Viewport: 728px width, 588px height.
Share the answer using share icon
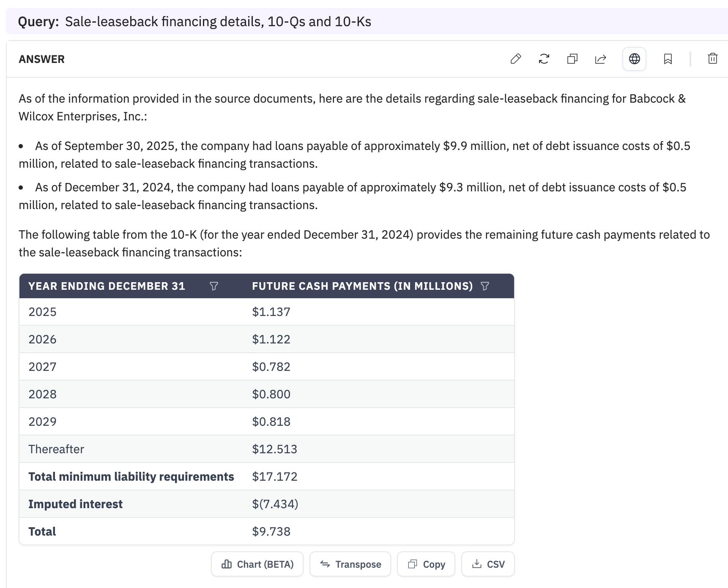click(600, 59)
